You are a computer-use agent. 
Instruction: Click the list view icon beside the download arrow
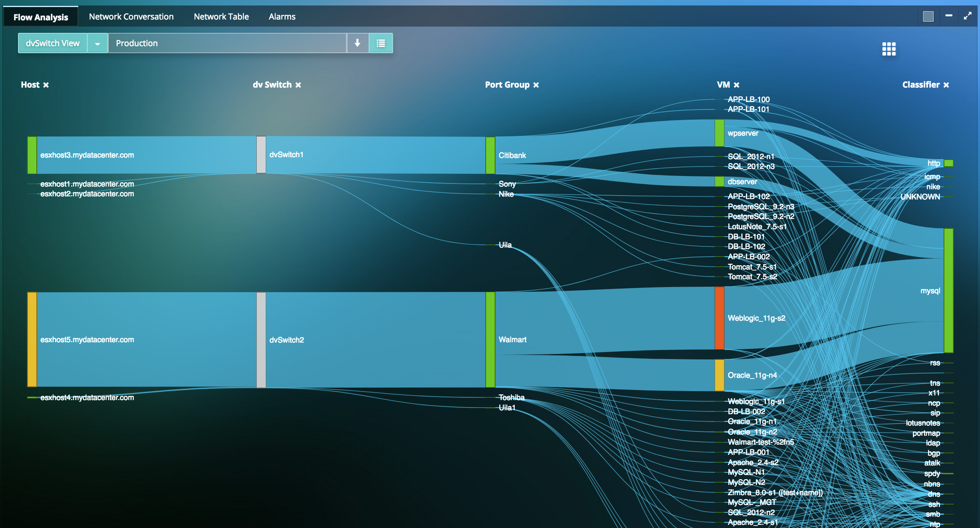380,43
